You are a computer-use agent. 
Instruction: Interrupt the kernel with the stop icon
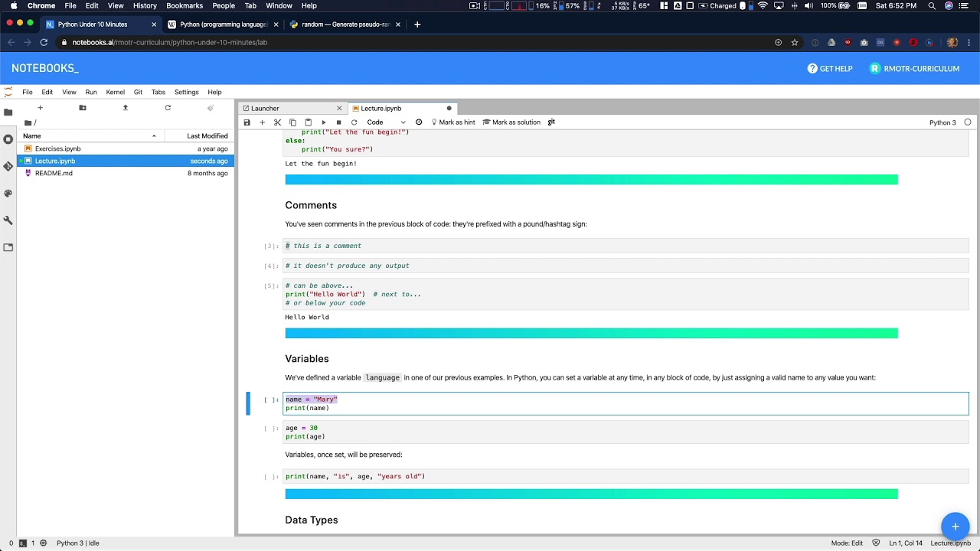point(338,122)
